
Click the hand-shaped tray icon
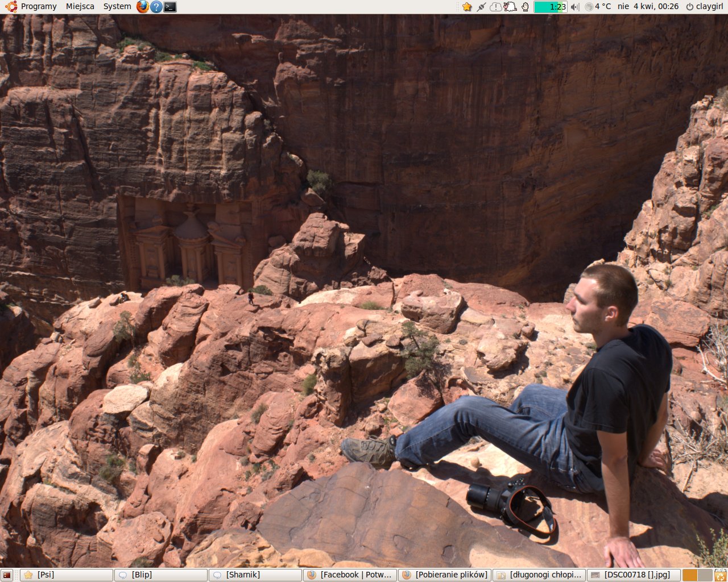pyautogui.click(x=525, y=7)
